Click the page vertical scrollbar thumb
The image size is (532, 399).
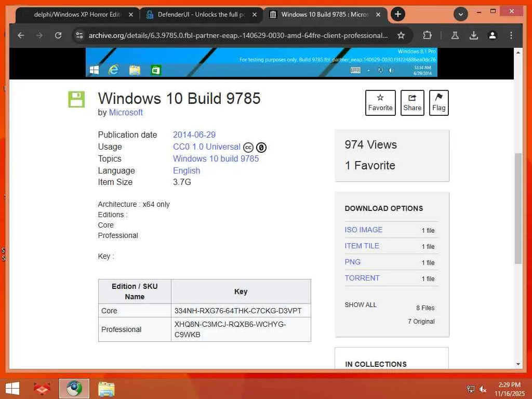518,208
